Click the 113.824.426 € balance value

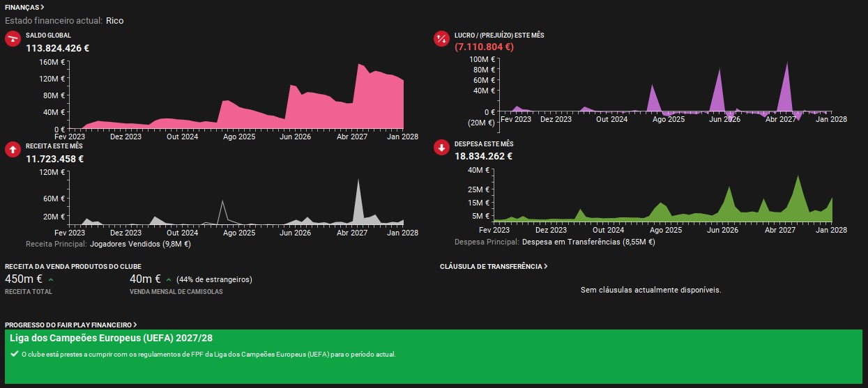click(57, 49)
